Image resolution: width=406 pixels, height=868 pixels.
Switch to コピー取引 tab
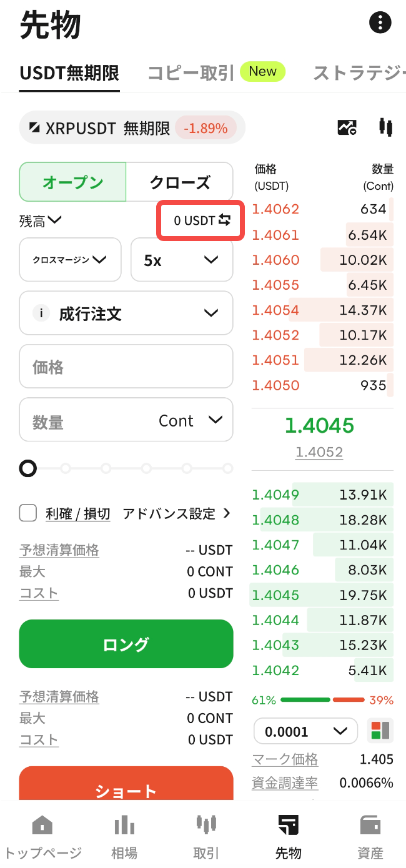191,73
